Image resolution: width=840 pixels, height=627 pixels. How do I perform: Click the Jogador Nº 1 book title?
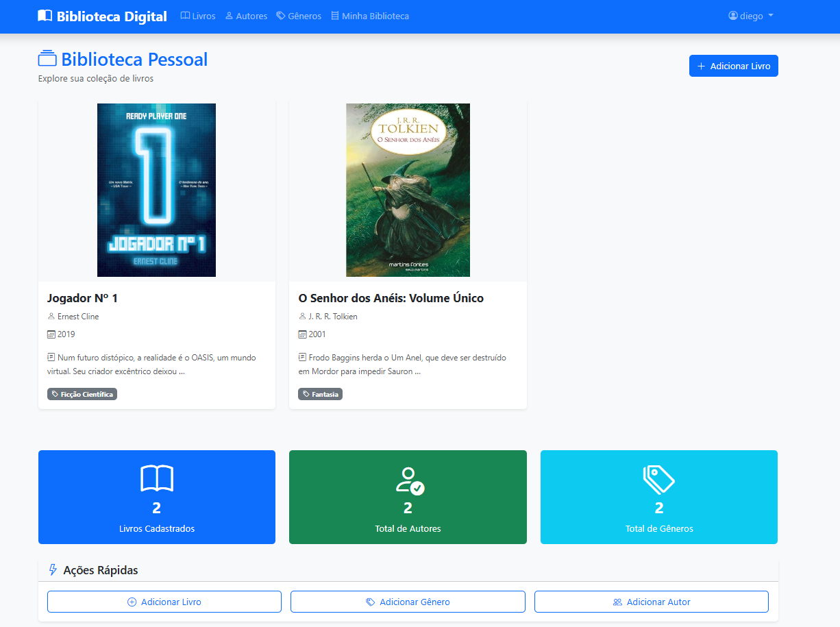pos(82,298)
